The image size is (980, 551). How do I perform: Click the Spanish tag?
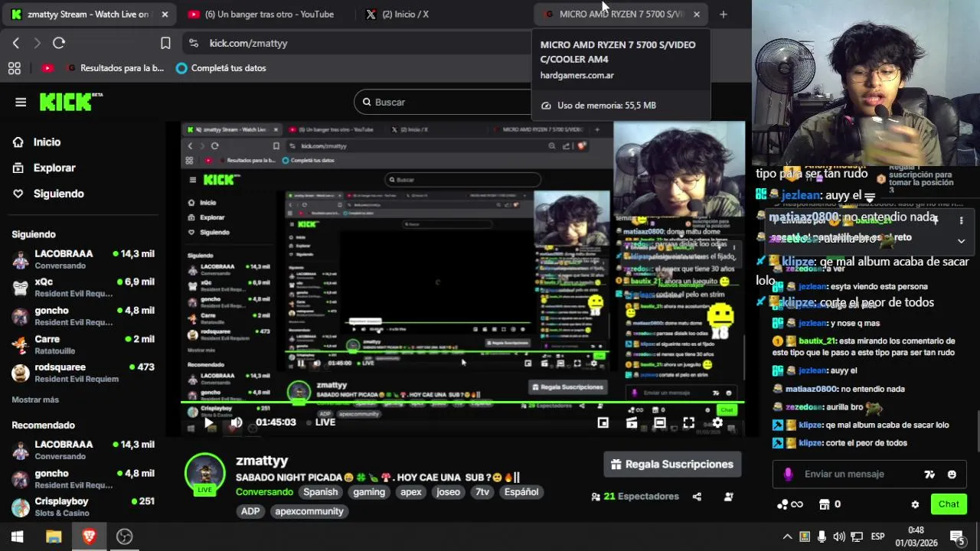pos(320,492)
